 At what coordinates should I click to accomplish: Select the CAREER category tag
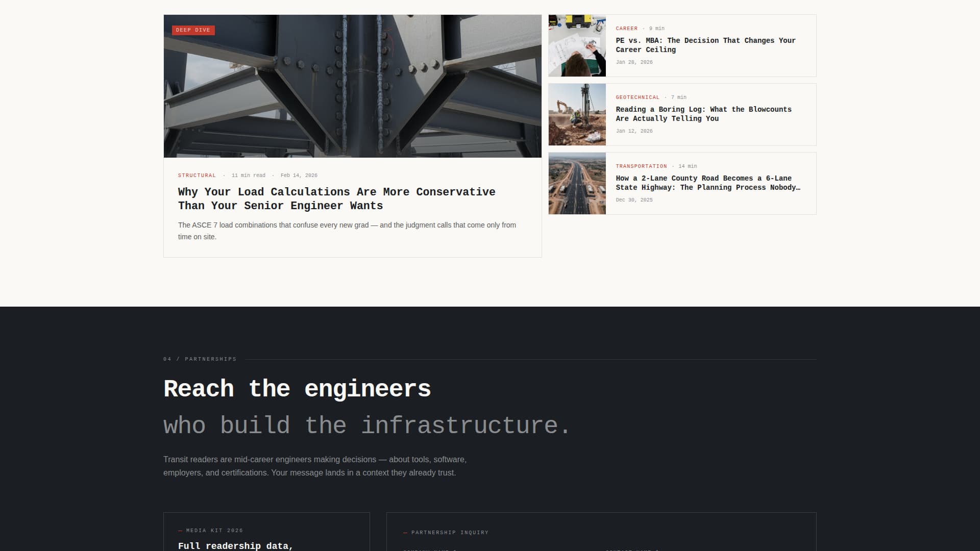626,29
